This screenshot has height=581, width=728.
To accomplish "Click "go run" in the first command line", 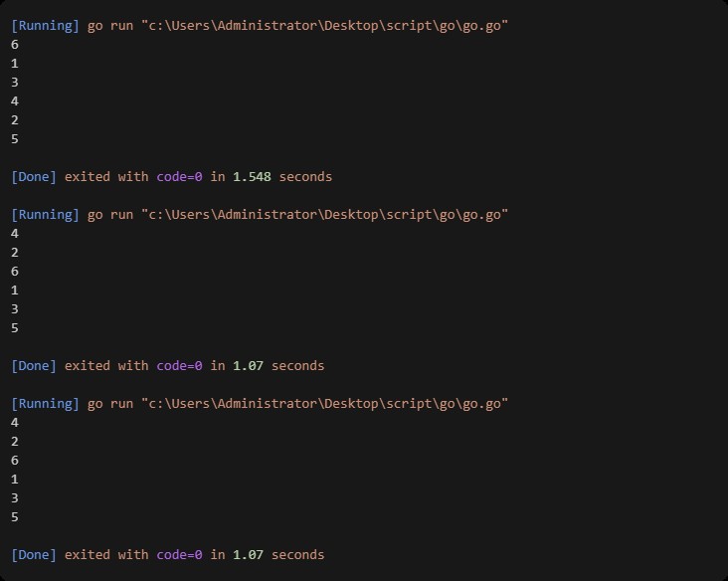I will pyautogui.click(x=110, y=25).
